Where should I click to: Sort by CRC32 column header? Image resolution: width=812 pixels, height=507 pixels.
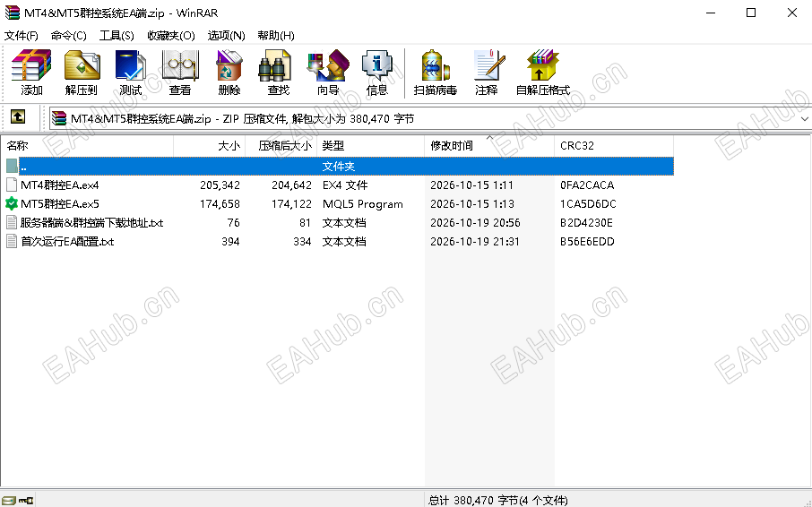pos(614,146)
